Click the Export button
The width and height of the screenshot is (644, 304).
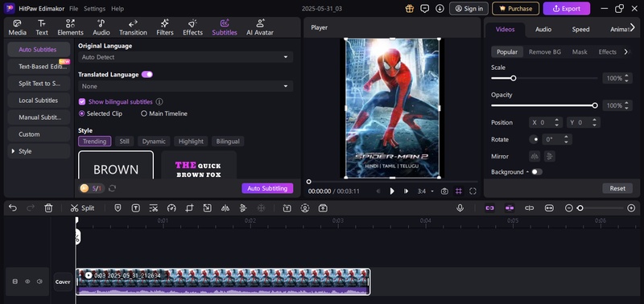coord(567,8)
